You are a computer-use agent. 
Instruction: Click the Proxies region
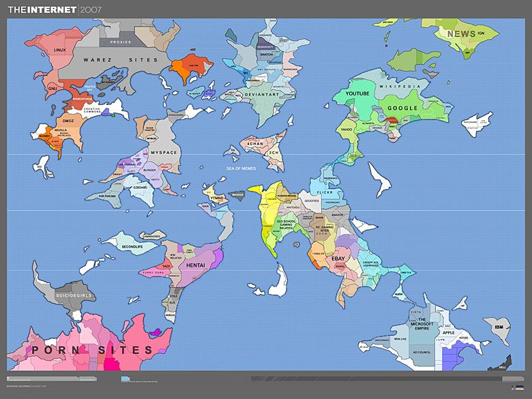click(x=121, y=42)
